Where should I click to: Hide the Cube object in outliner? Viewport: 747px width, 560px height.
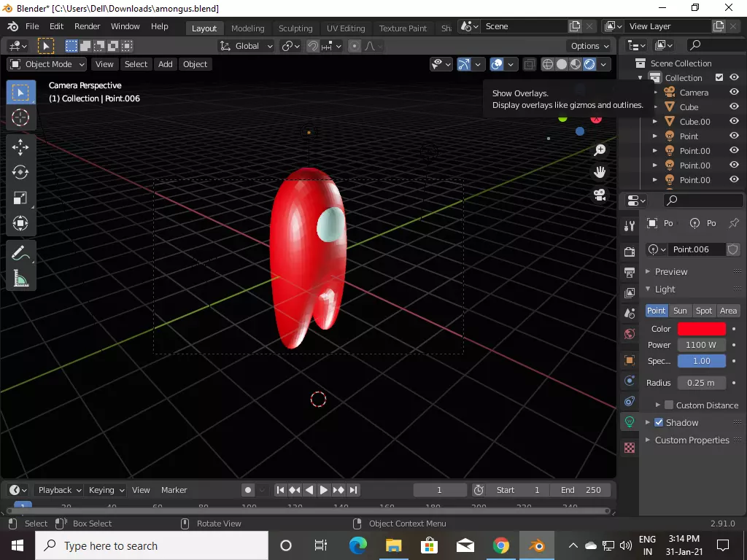point(734,106)
